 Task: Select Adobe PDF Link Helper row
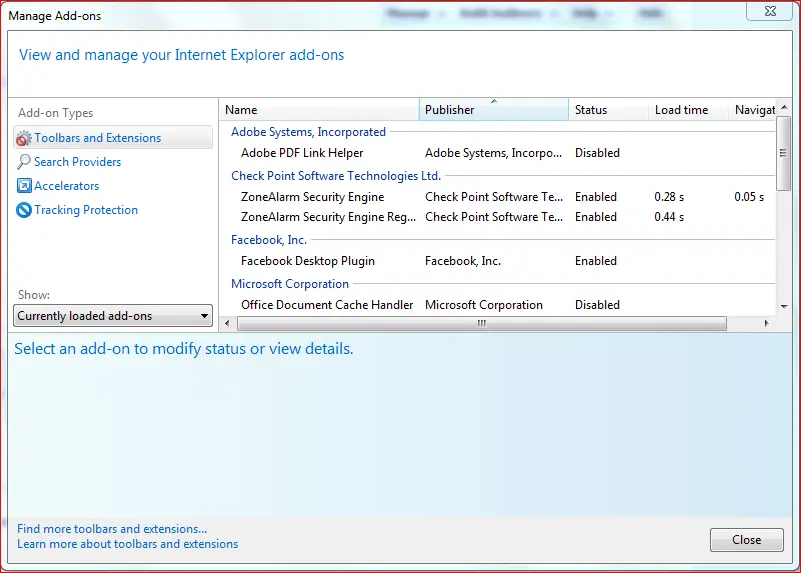[498, 153]
